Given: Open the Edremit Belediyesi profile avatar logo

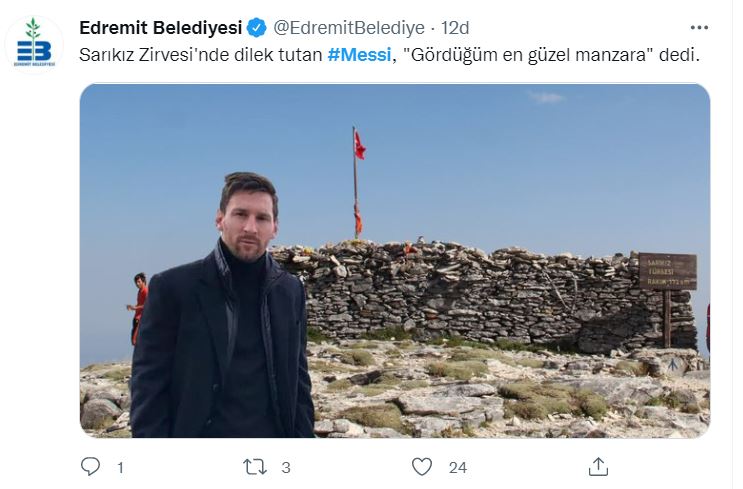Looking at the screenshot, I should pyautogui.click(x=34, y=45).
